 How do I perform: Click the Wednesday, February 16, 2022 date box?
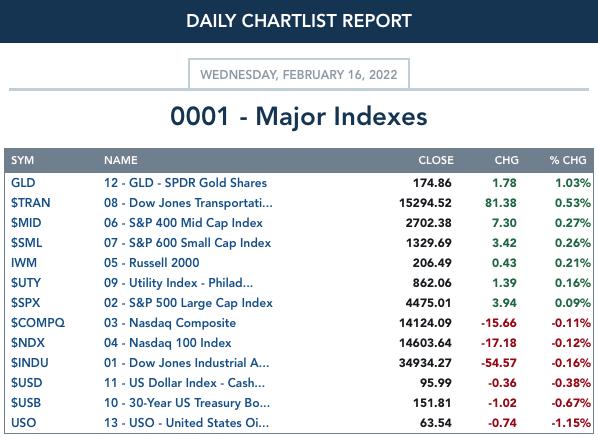(x=299, y=74)
